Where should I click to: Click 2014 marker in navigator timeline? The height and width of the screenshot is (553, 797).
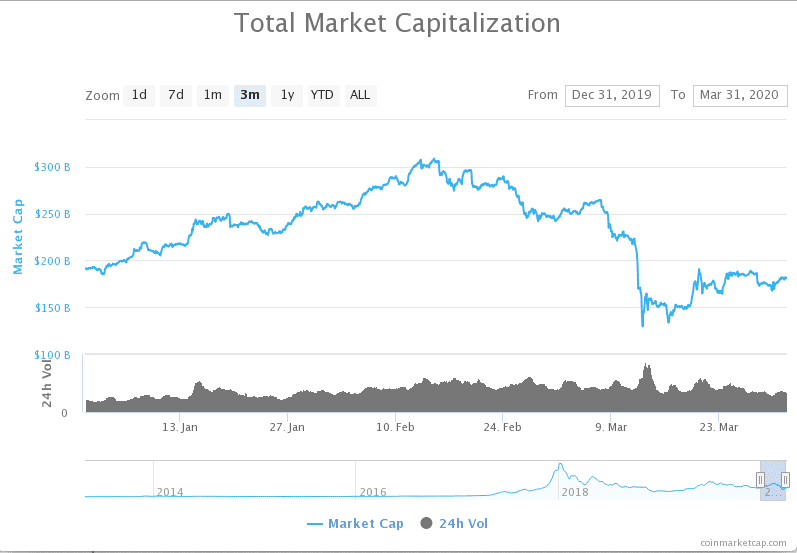click(x=170, y=492)
